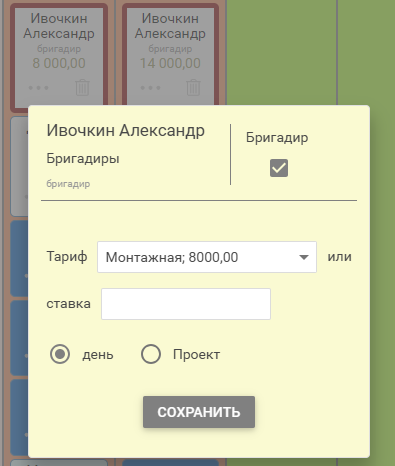Open the three-dots menu on the 14 000,00 card
The height and width of the screenshot is (466, 395).
[150, 88]
